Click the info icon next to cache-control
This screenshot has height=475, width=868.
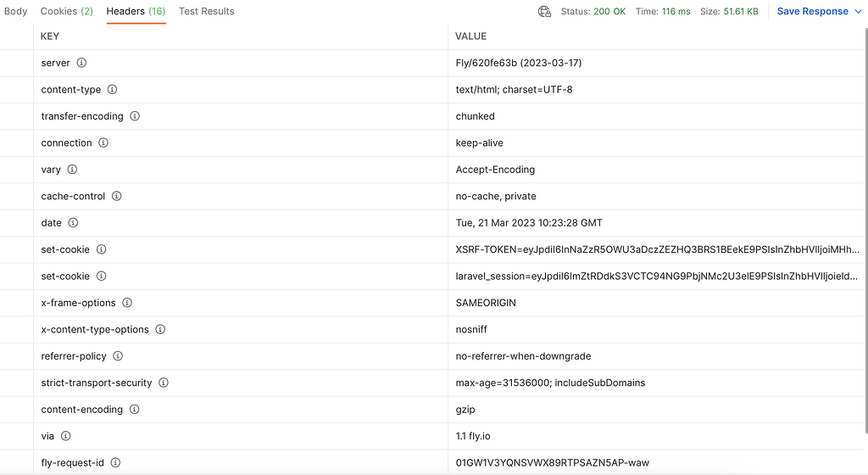117,196
